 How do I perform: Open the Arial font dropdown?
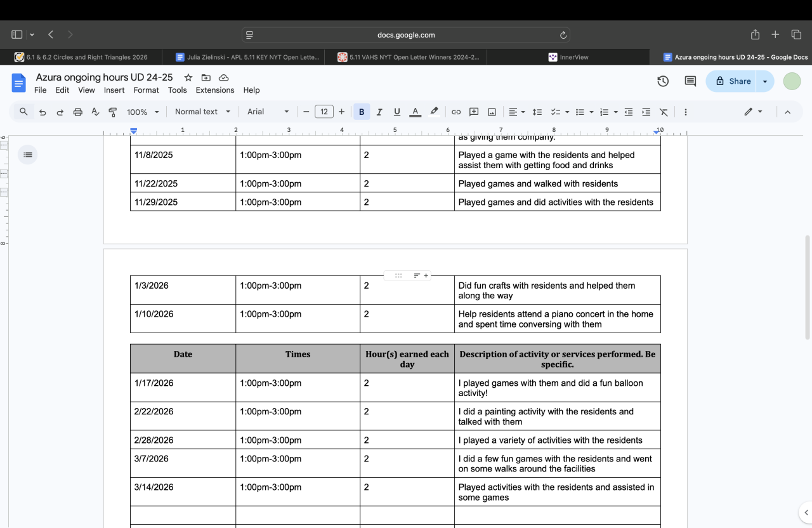268,112
